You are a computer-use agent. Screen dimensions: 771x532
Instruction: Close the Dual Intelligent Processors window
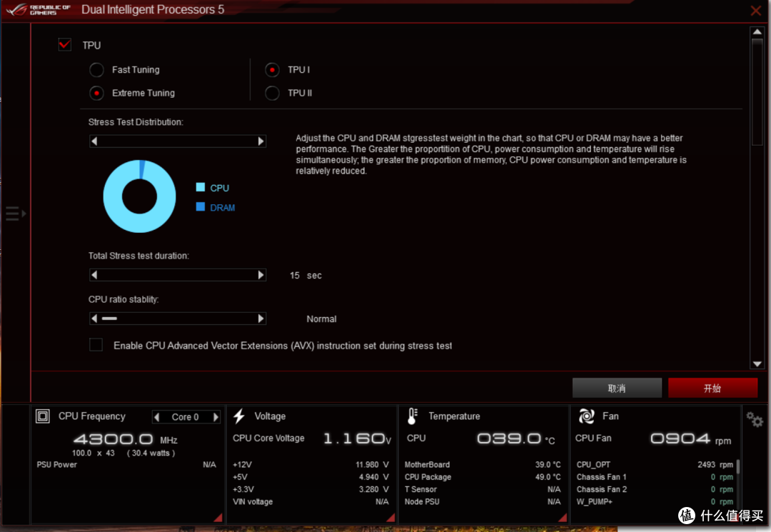tap(756, 10)
